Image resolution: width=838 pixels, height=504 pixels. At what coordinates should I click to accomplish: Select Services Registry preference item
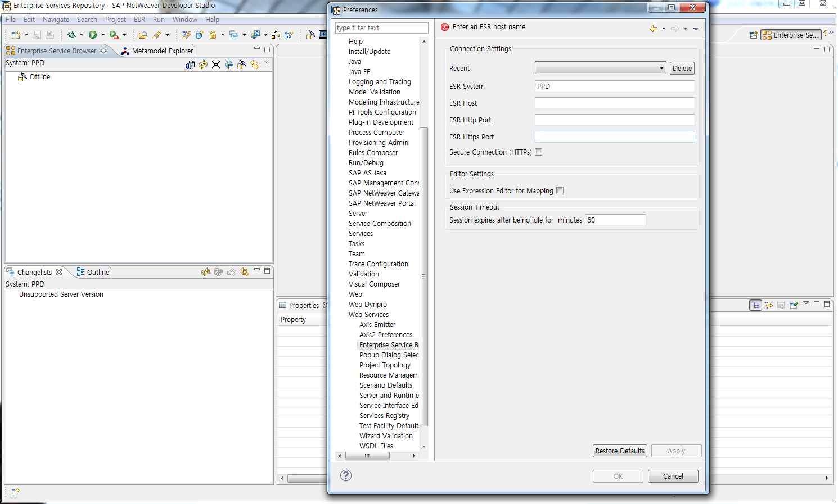coord(384,416)
